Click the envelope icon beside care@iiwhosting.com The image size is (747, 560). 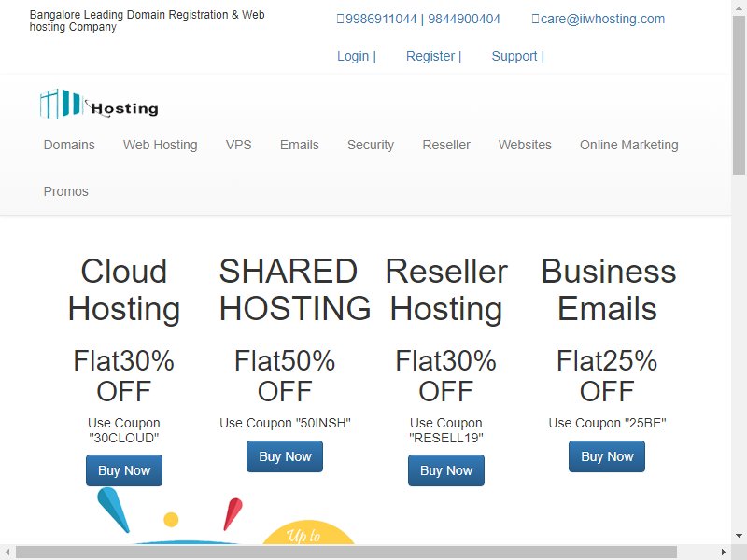click(535, 19)
